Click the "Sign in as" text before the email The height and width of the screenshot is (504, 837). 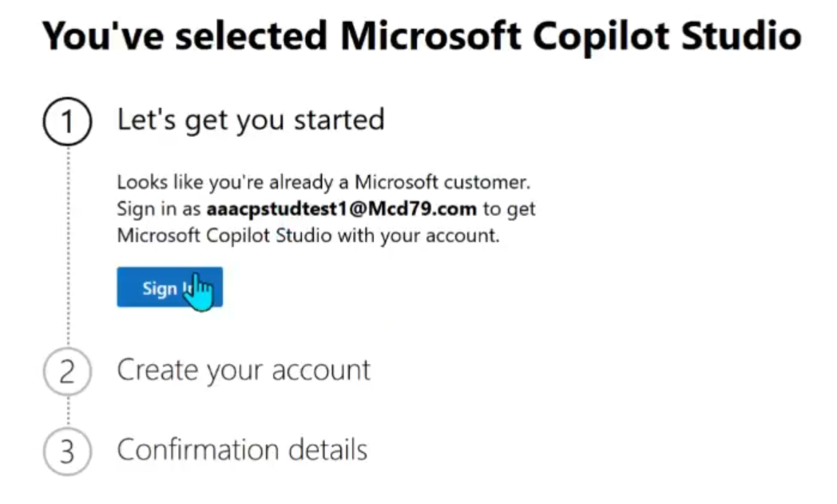(160, 209)
